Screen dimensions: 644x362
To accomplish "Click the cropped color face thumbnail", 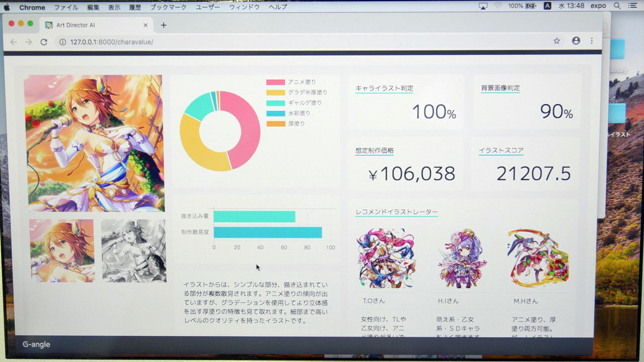I will (x=61, y=251).
